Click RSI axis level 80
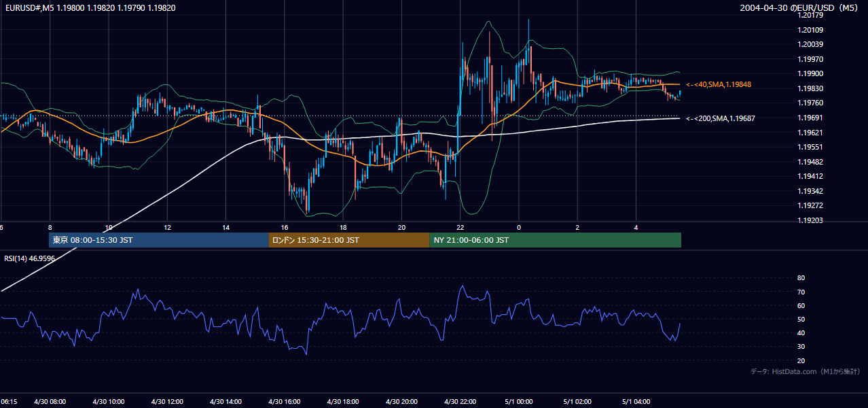 (x=801, y=278)
